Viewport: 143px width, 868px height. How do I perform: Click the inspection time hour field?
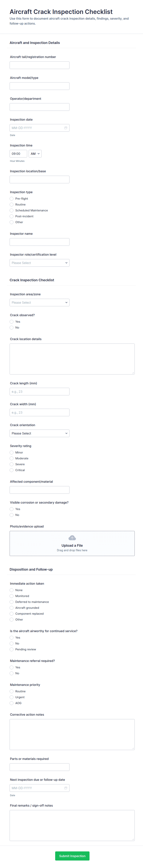click(x=18, y=154)
